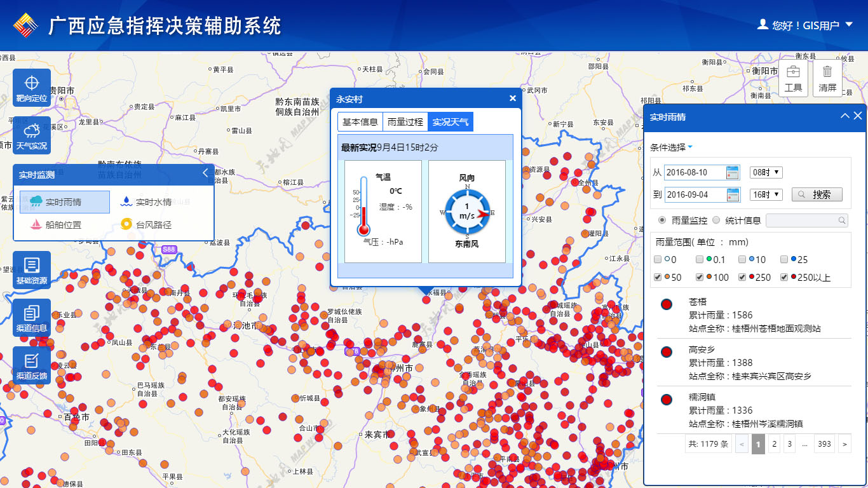Click the 清屏 trash clear-screen button
868x488 pixels.
point(827,78)
